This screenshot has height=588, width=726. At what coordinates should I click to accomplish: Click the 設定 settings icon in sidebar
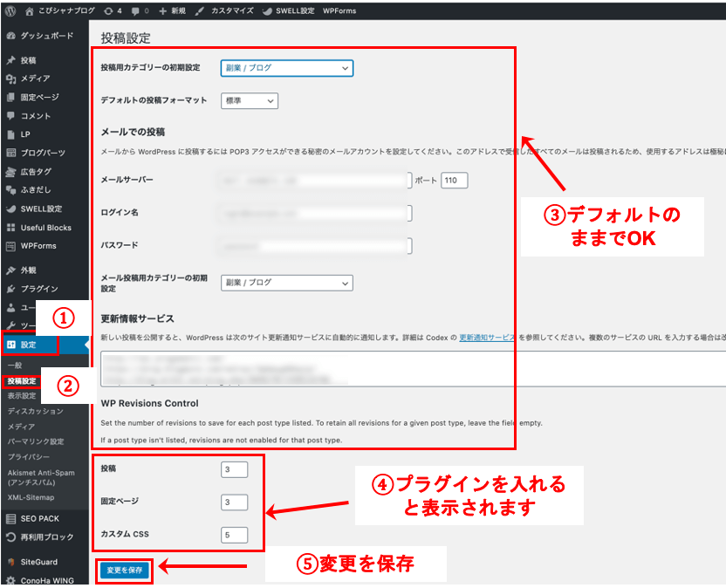pos(11,345)
